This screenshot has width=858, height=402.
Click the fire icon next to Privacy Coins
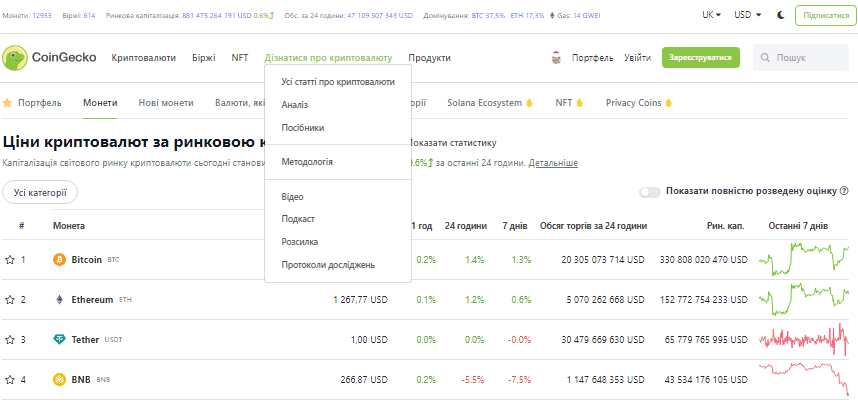[668, 103]
